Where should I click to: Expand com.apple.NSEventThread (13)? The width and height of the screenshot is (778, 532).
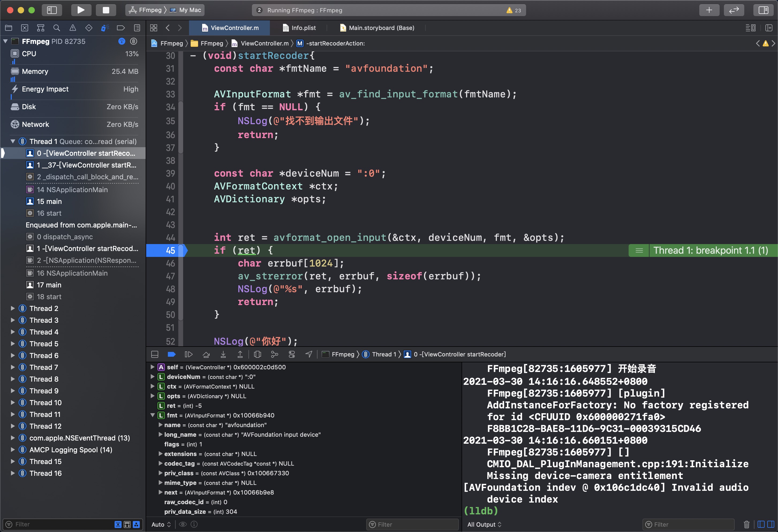[x=13, y=438]
